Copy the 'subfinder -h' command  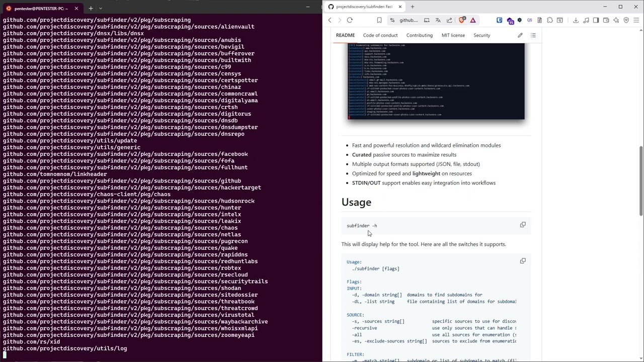pos(523,225)
